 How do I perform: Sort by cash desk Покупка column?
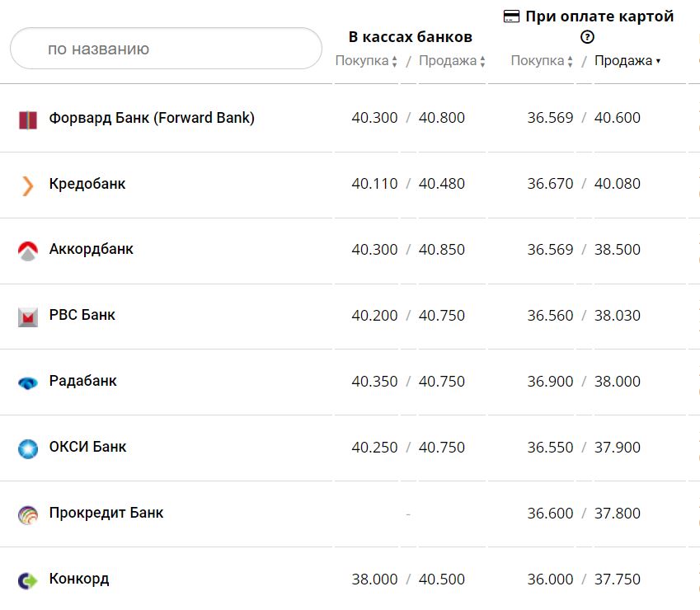366,61
